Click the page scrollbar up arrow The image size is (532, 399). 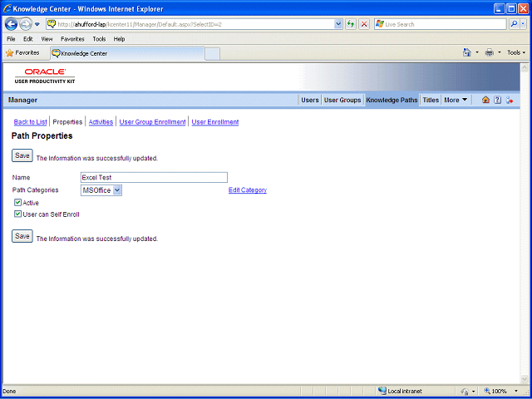pos(525,67)
